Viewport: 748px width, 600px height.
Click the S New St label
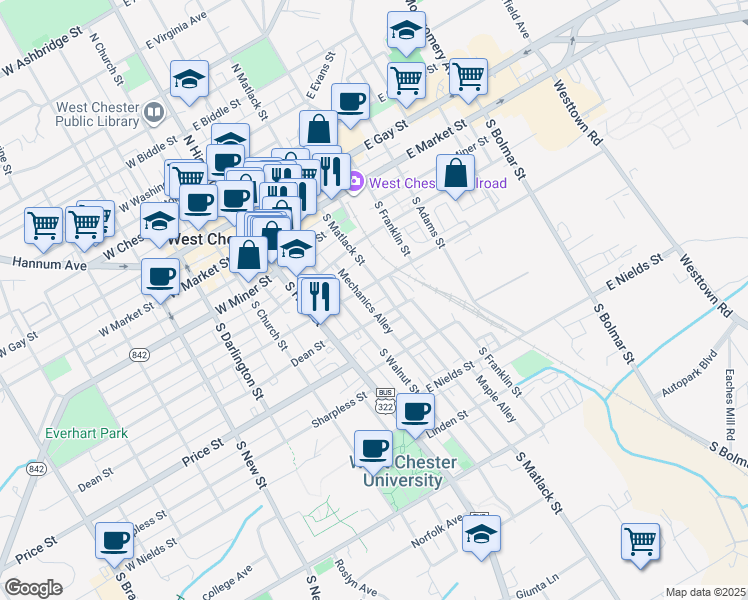(250, 465)
